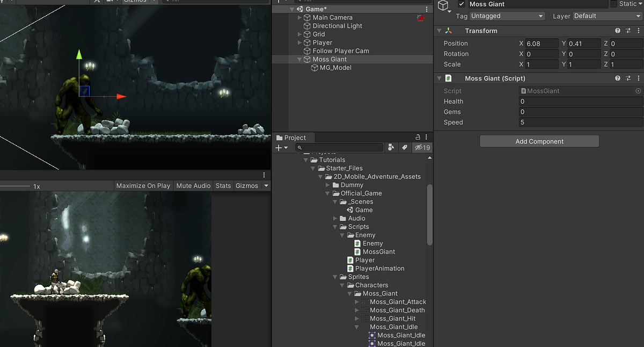This screenshot has width=644, height=347.
Task: Open the Layer dropdown set to Default
Action: 607,16
